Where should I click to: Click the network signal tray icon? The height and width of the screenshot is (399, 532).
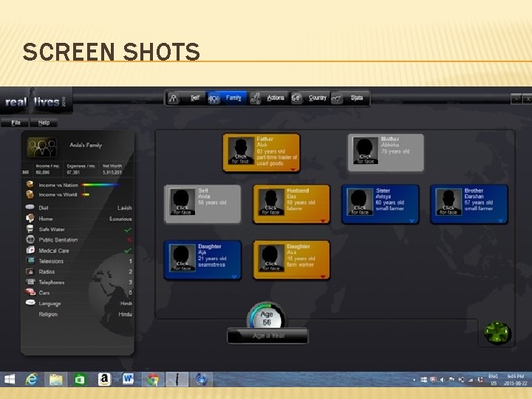(471, 380)
